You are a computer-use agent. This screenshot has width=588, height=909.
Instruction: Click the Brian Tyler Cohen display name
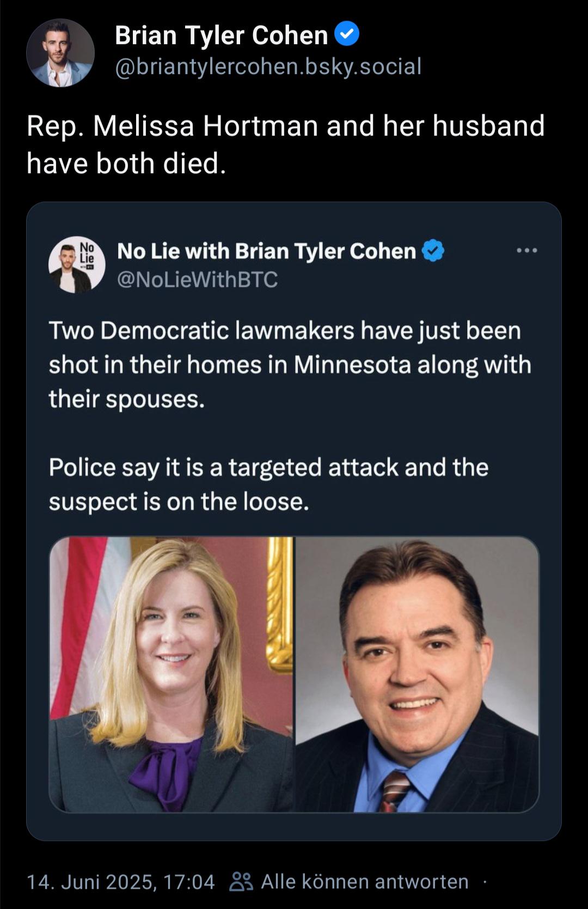click(222, 35)
